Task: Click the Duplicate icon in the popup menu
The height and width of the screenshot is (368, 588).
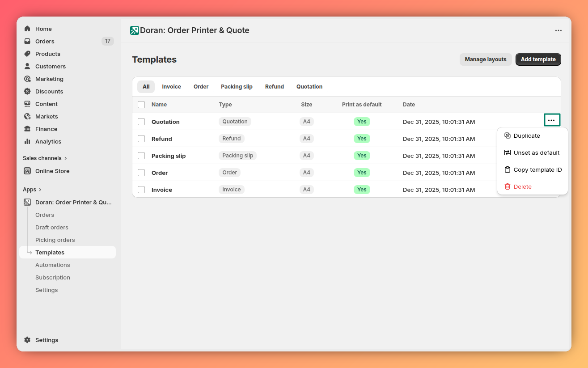Action: [x=508, y=135]
